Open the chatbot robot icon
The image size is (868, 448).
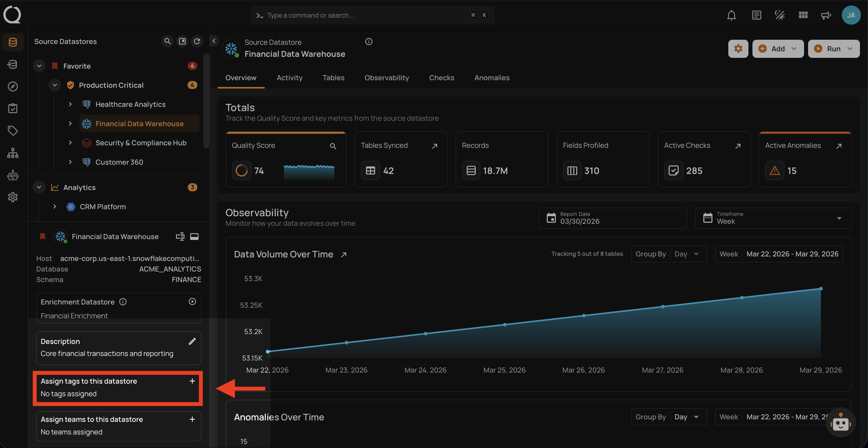pyautogui.click(x=840, y=422)
